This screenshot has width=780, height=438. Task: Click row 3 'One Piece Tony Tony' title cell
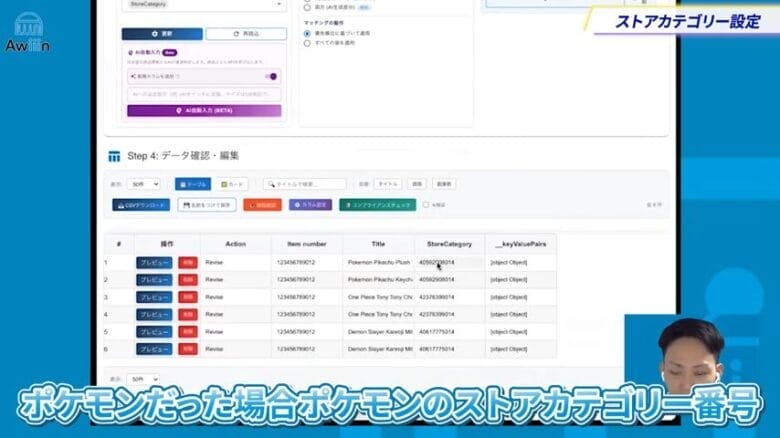tap(379, 297)
